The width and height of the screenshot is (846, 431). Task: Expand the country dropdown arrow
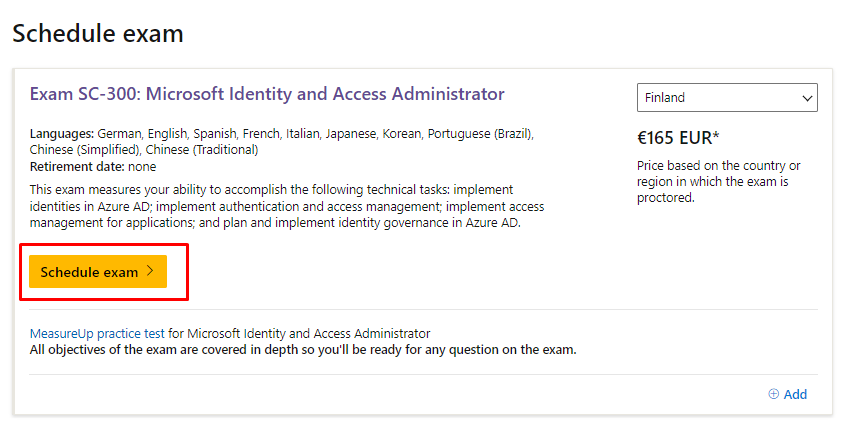point(807,98)
